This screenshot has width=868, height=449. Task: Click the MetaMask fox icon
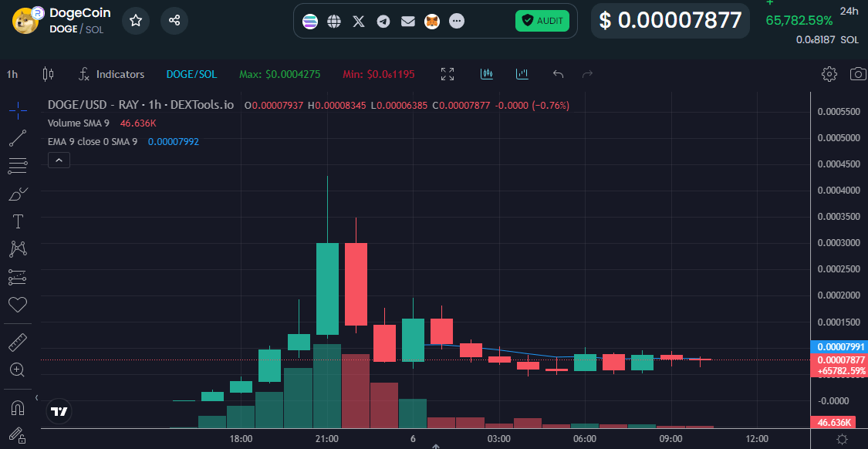(432, 22)
